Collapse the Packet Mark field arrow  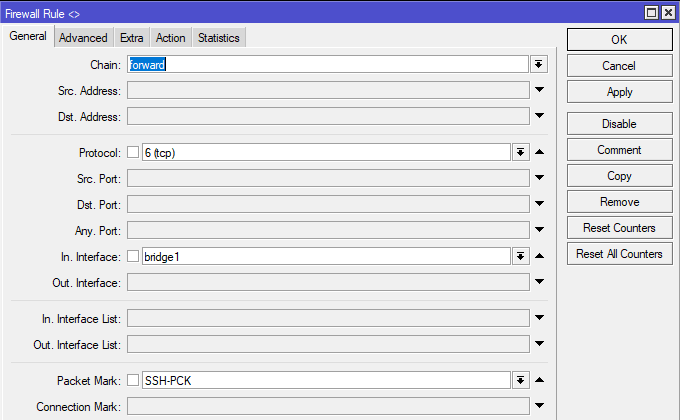(539, 381)
